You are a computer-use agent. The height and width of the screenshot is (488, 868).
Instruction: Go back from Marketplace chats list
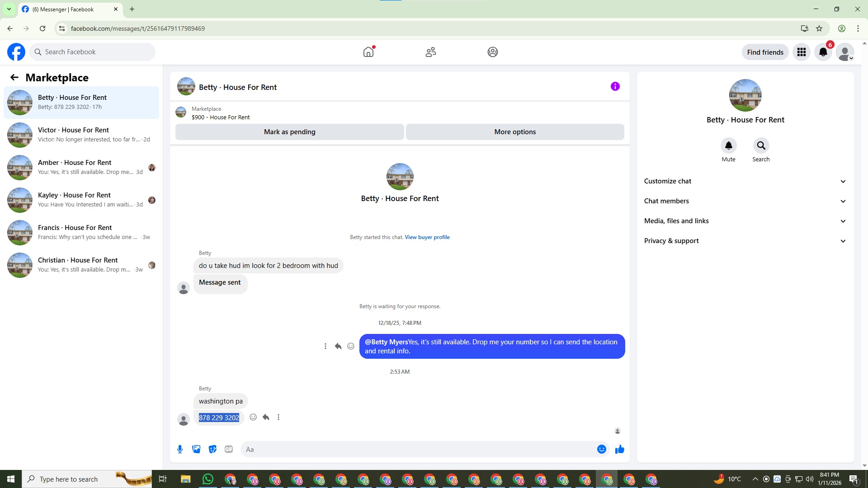click(x=14, y=77)
